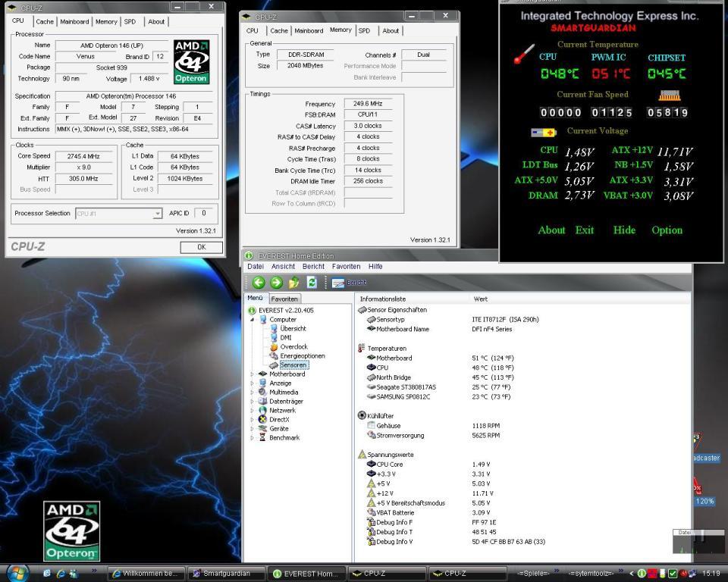Click the green Forward arrow in EVEREST toolbar
728x582 pixels.
pyautogui.click(x=276, y=282)
